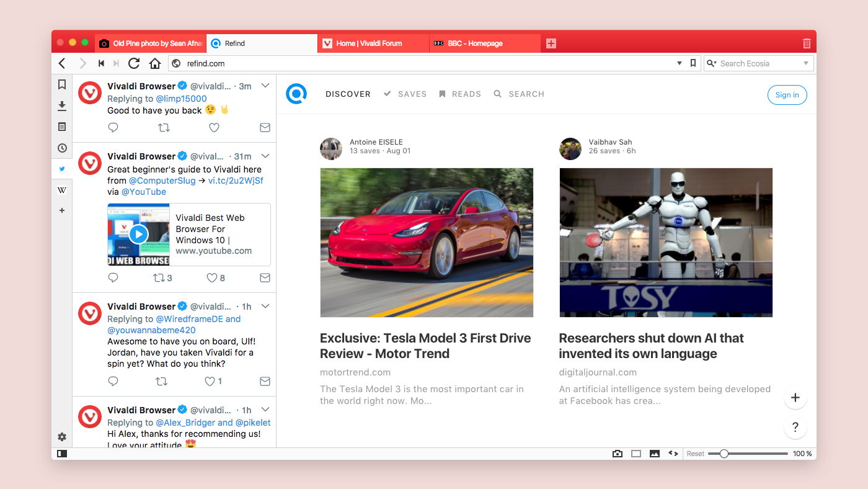Open Vivaldi settings gear
868x489 pixels.
[62, 437]
